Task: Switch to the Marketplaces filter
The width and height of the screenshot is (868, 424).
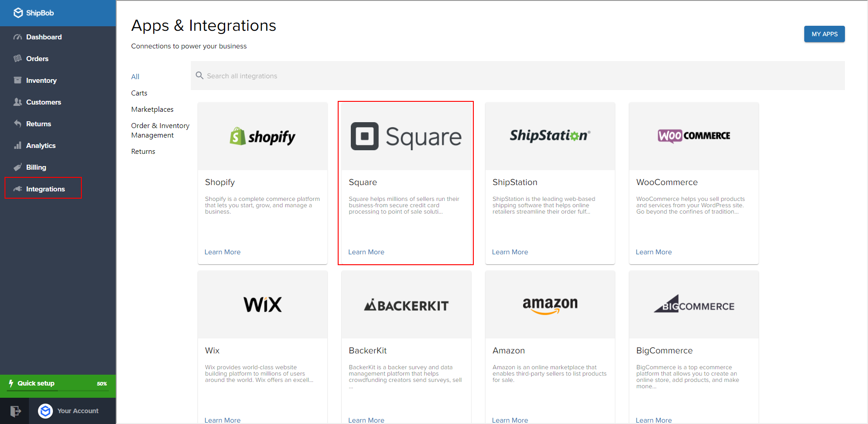Action: pyautogui.click(x=152, y=109)
